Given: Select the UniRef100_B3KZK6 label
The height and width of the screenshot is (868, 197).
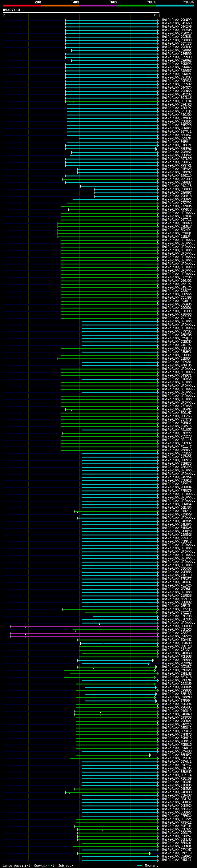Looking at the screenshot, I should (x=177, y=629).
